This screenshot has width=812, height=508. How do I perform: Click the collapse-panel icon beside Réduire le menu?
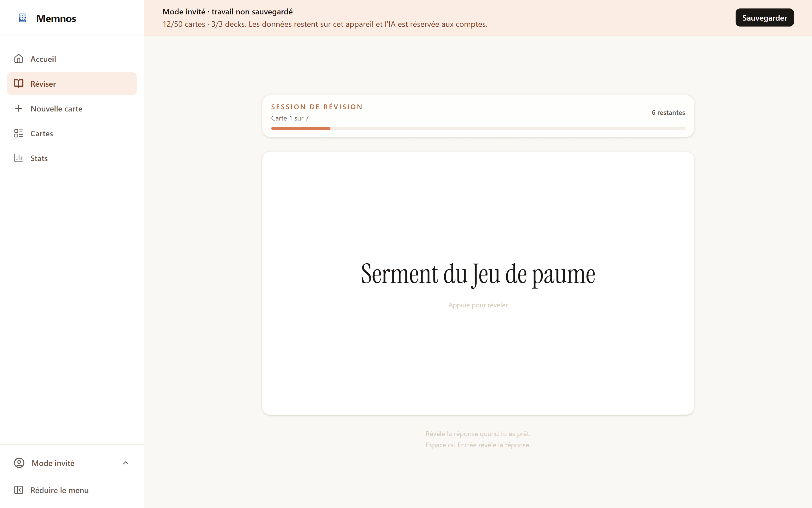[18, 490]
